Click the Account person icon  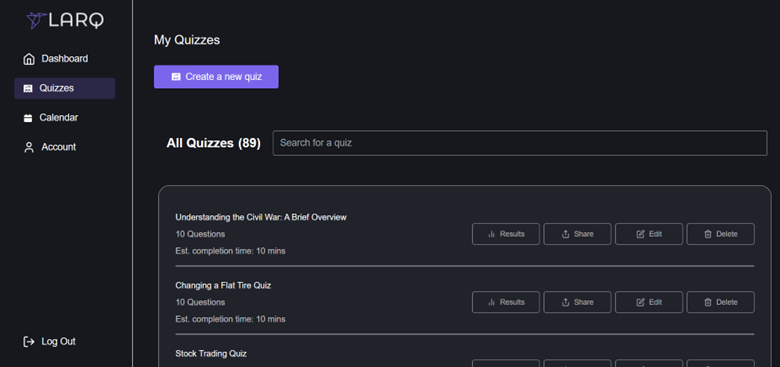point(29,147)
